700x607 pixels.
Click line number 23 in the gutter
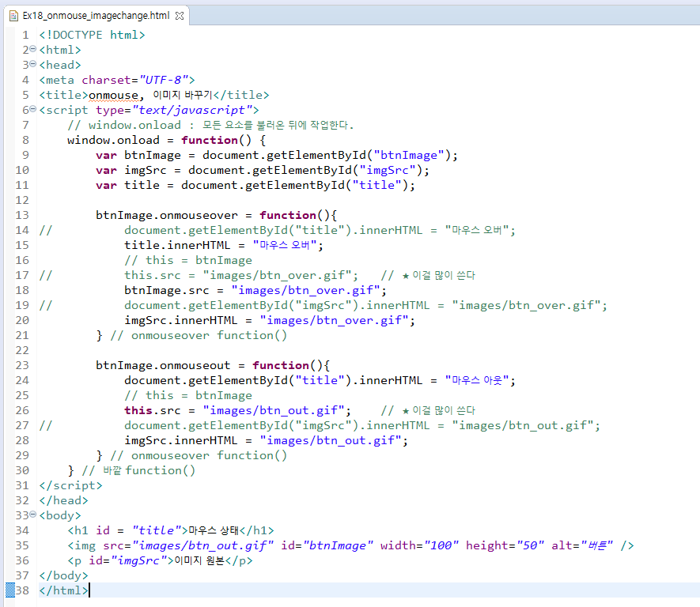pos(22,365)
